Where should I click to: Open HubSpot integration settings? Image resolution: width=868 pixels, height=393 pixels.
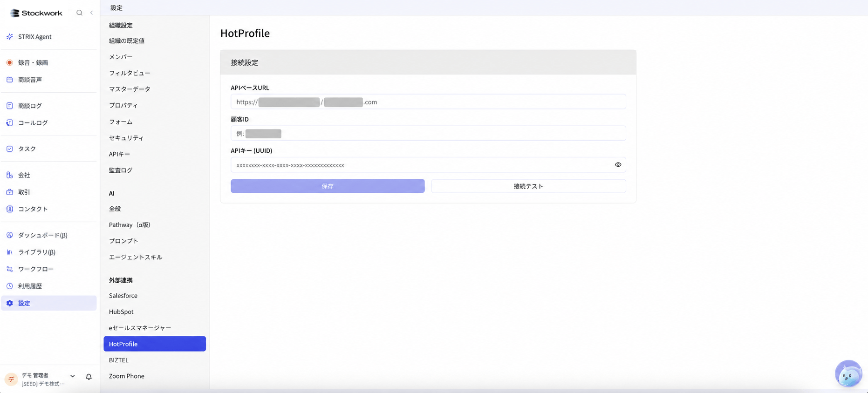pos(121,312)
